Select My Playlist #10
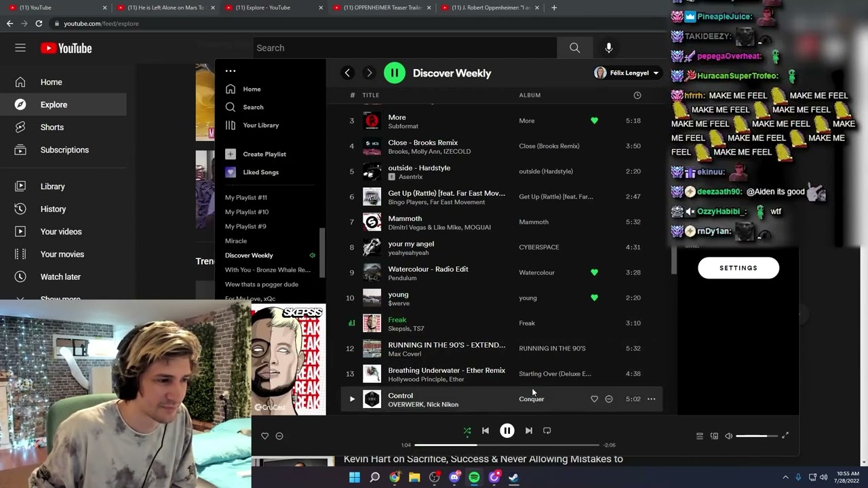Viewport: 868px width, 488px height. (x=247, y=212)
